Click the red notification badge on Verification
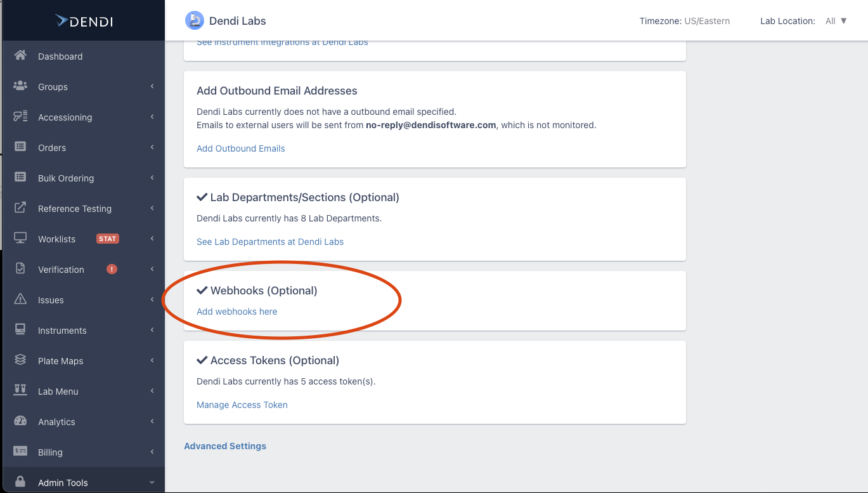Viewport: 868px width, 493px height. [x=112, y=268]
